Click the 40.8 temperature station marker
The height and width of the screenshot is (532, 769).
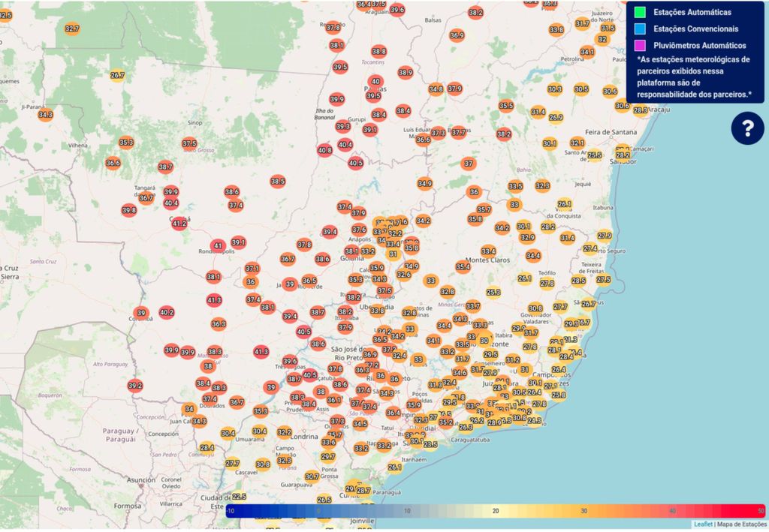coord(324,151)
